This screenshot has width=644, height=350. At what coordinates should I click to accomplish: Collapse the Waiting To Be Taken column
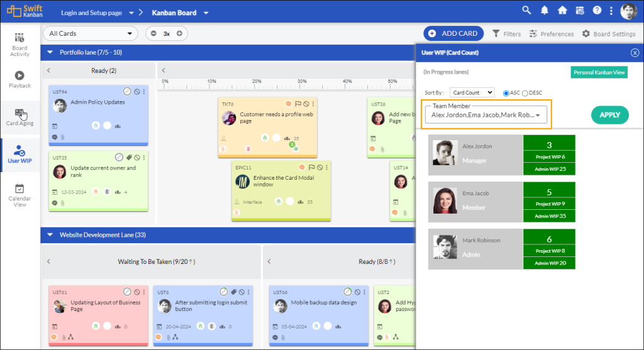49,261
